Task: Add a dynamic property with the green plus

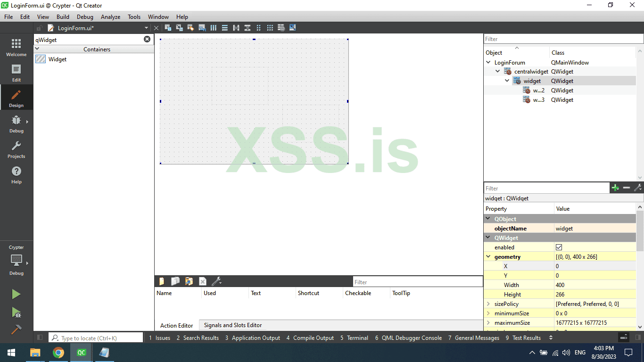Action: click(615, 188)
